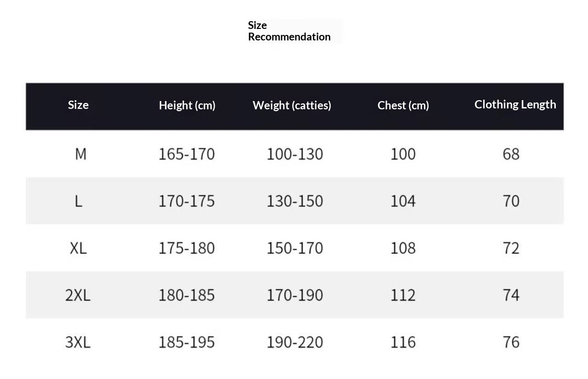Select the Chest (cm) column header

tap(403, 105)
